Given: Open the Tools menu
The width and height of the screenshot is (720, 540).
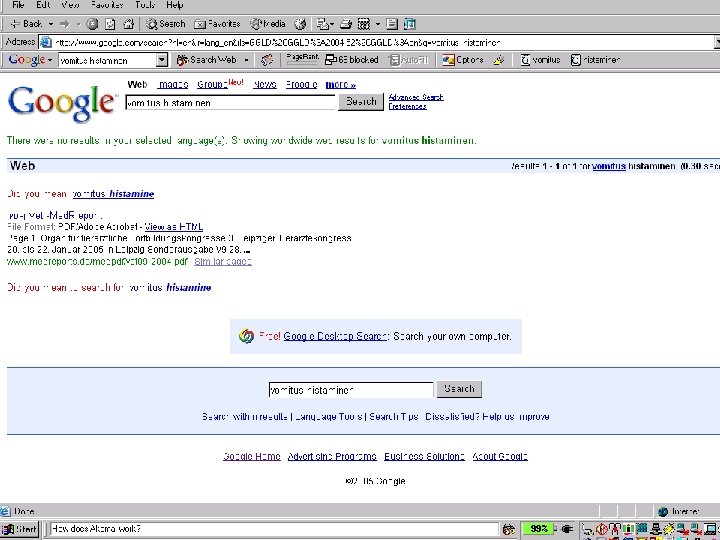Looking at the screenshot, I should (x=145, y=5).
